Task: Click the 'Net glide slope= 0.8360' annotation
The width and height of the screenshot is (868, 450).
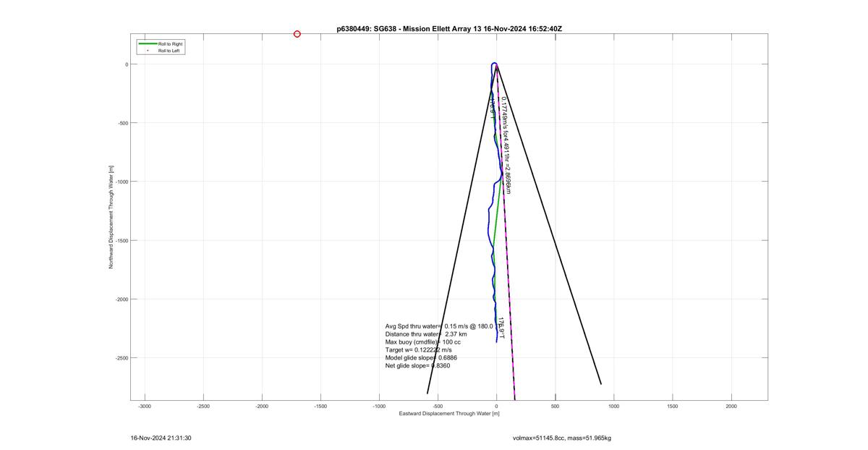Action: [418, 366]
